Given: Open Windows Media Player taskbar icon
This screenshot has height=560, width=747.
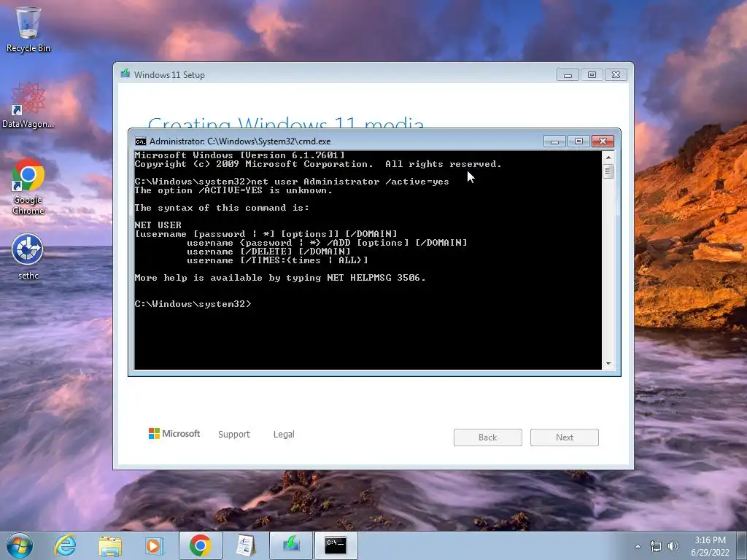Looking at the screenshot, I should 154,545.
